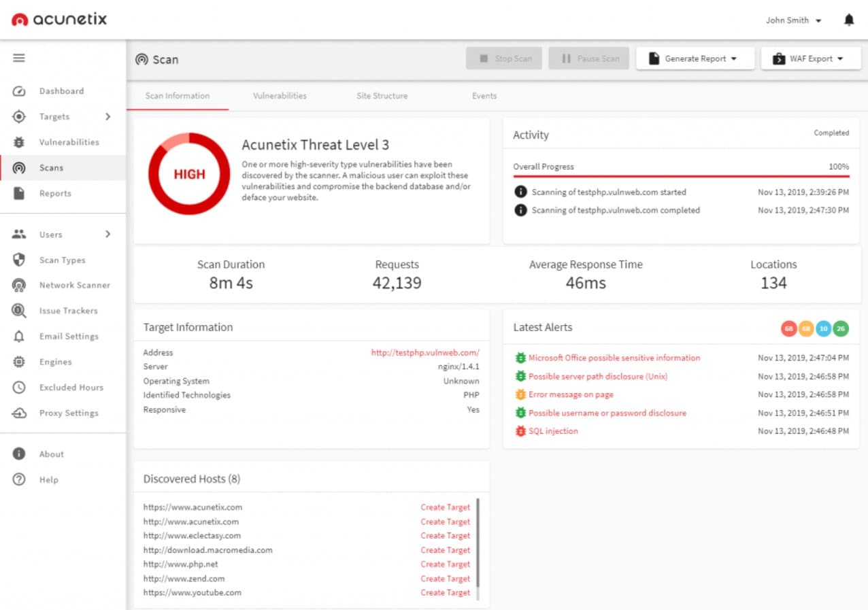The image size is (868, 610).
Task: Click red bug icon beside SQL injection
Action: coord(520,431)
